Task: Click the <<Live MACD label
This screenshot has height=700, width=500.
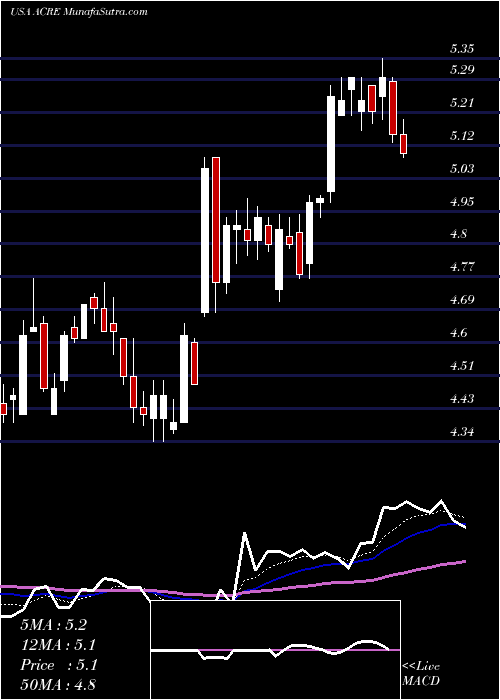Action: pos(421,673)
